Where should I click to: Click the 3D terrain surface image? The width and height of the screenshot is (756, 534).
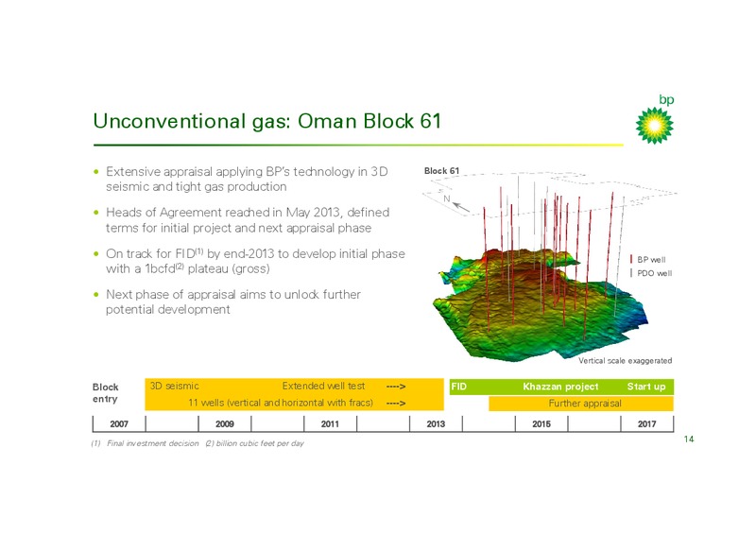[540, 304]
